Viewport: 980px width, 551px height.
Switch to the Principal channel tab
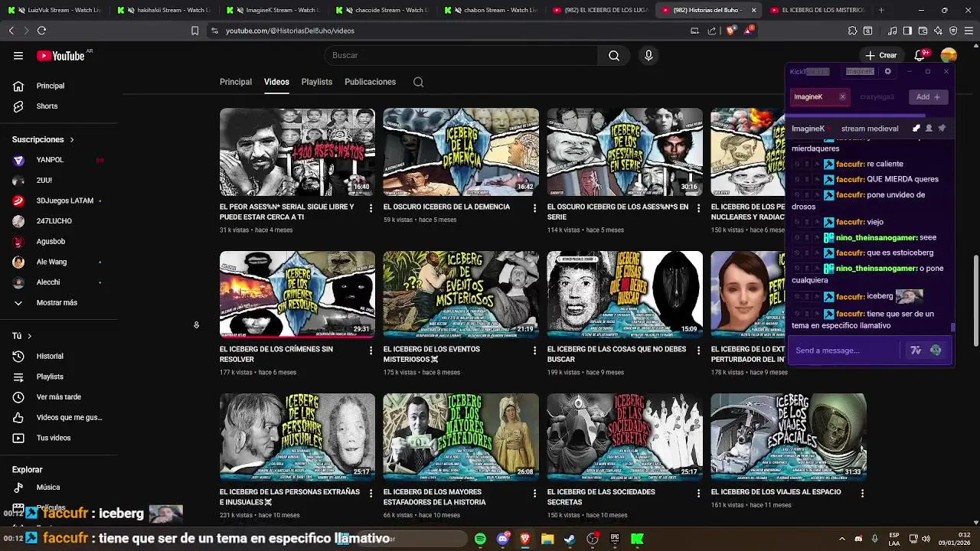click(x=236, y=82)
